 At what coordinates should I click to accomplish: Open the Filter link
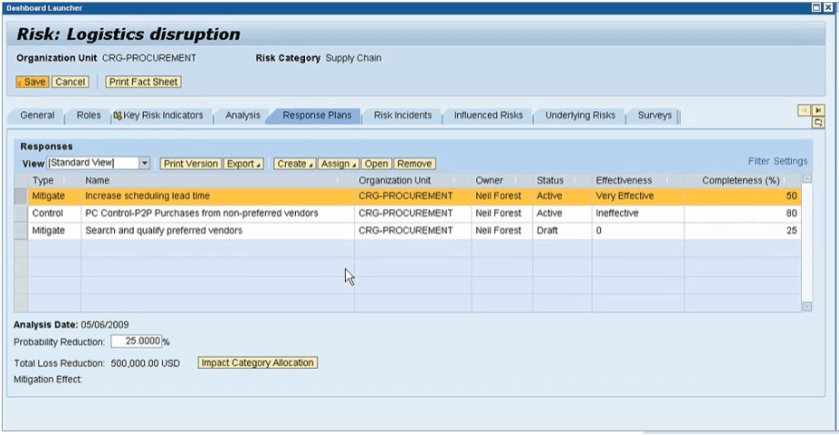tap(759, 161)
